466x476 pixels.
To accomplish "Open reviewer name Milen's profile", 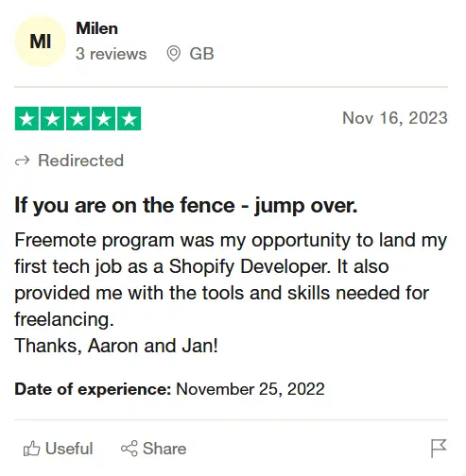I will [x=96, y=28].
